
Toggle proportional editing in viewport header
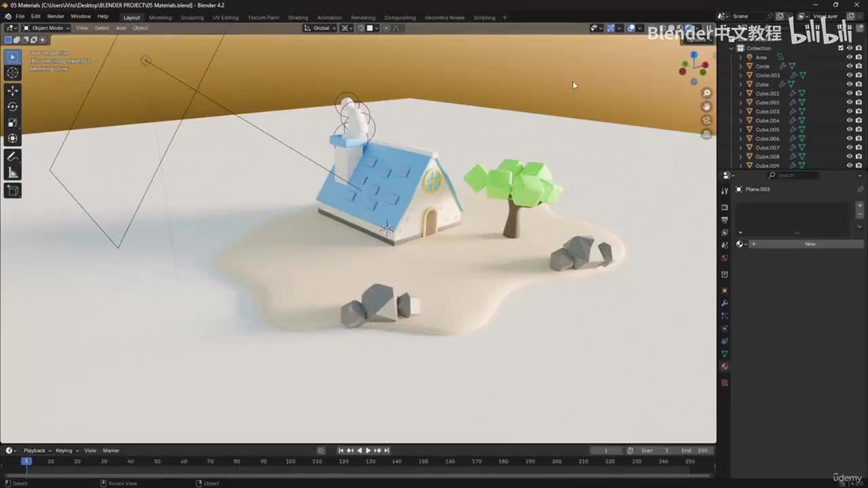click(387, 28)
